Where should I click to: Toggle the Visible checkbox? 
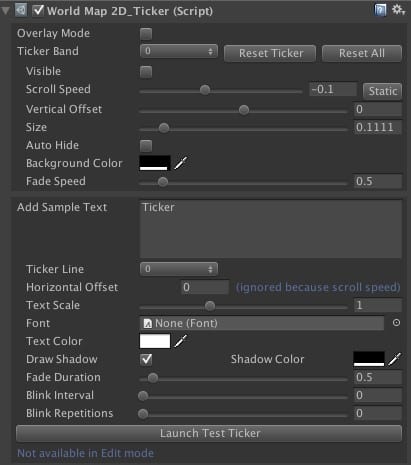point(146,72)
